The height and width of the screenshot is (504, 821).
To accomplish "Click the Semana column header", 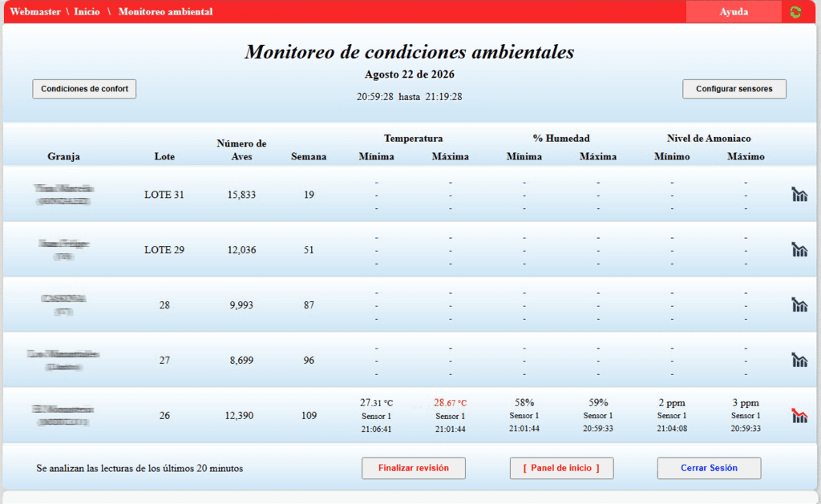I will coord(309,156).
